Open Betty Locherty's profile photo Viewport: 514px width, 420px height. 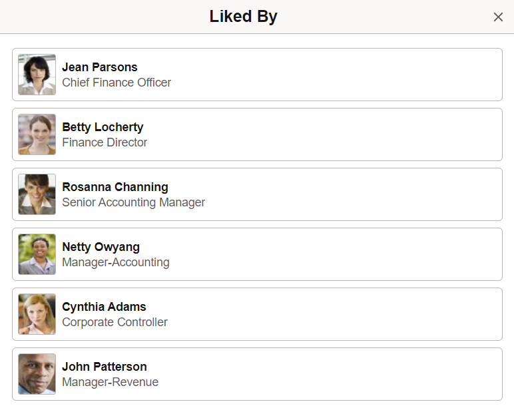[37, 134]
